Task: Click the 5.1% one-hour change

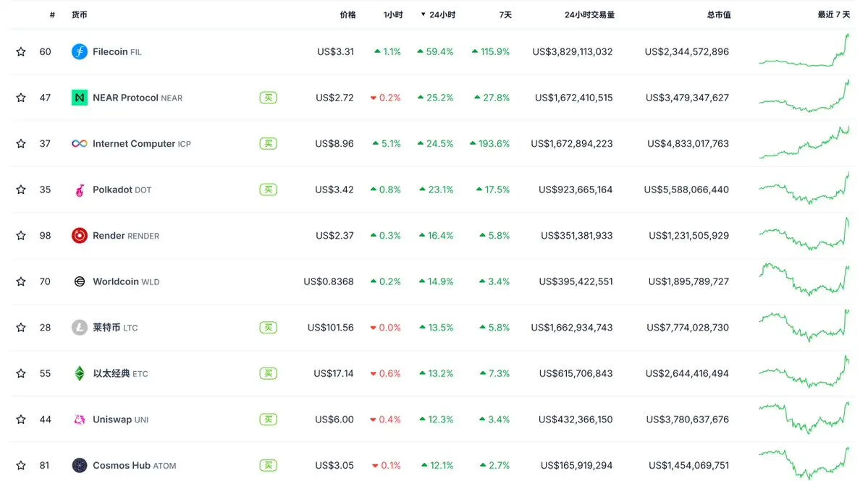Action: (387, 143)
